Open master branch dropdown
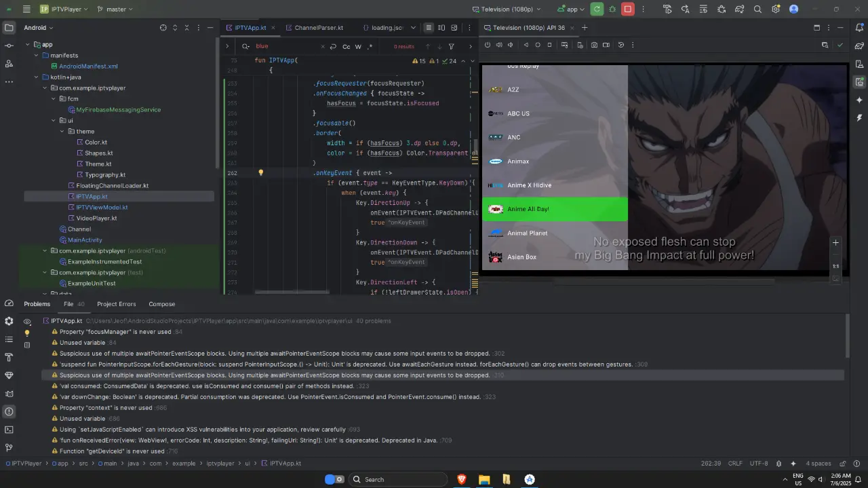 point(115,10)
